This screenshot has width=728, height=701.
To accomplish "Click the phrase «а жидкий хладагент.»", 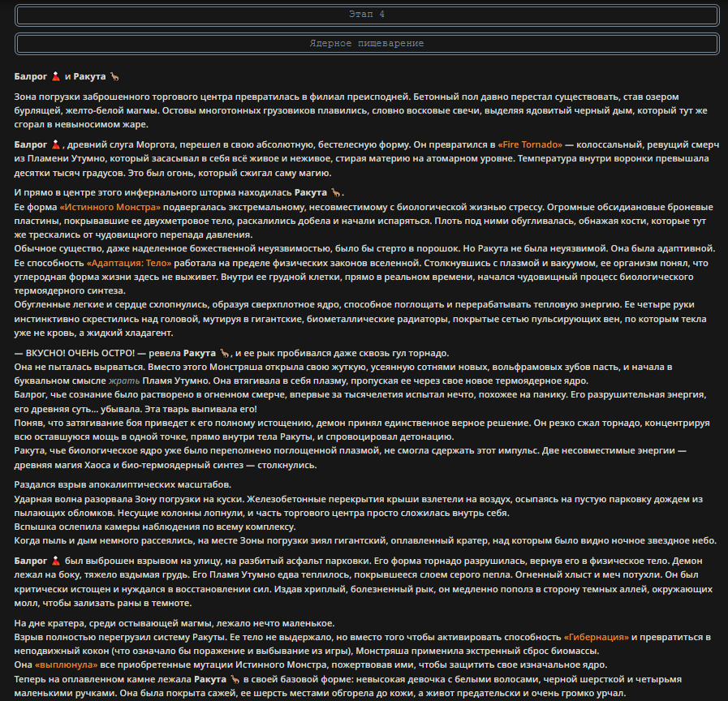I will (123, 333).
